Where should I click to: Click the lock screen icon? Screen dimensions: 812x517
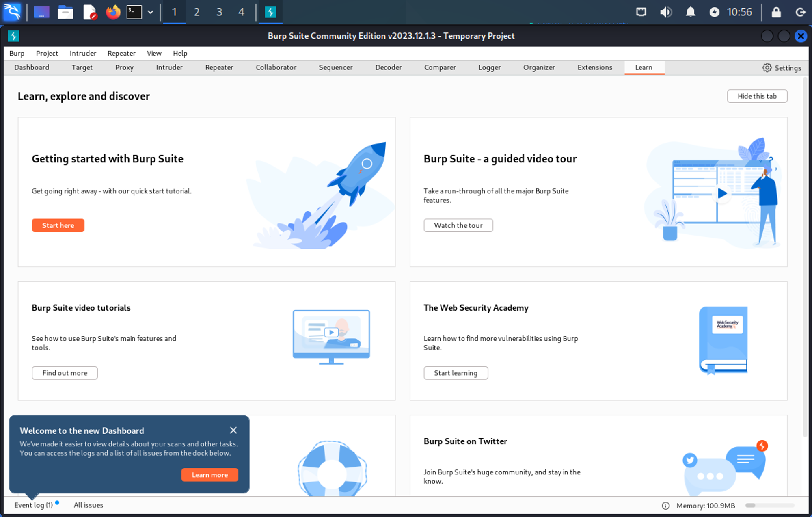click(x=776, y=12)
